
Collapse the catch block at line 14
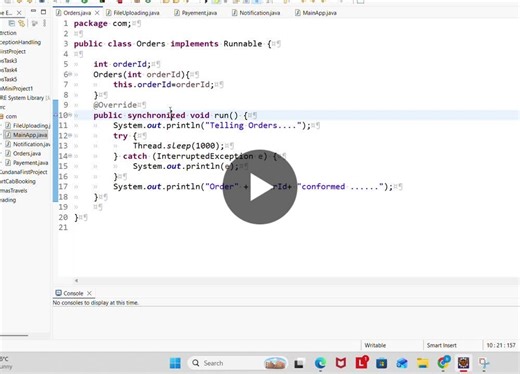pyautogui.click(x=70, y=156)
